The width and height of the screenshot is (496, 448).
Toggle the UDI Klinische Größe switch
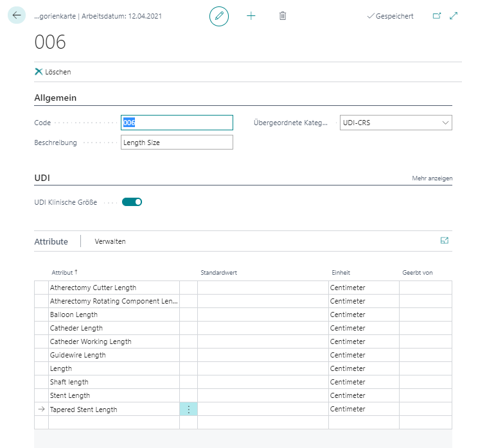point(132,202)
